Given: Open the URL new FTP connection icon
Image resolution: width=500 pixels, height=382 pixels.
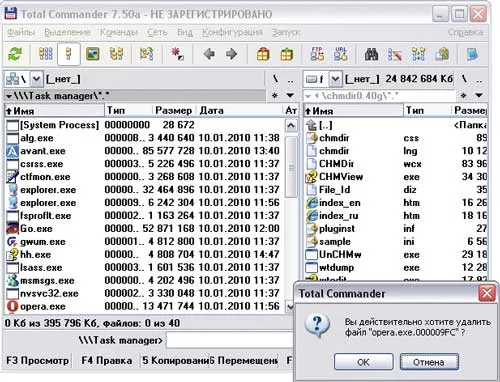Looking at the screenshot, I should click(341, 54).
